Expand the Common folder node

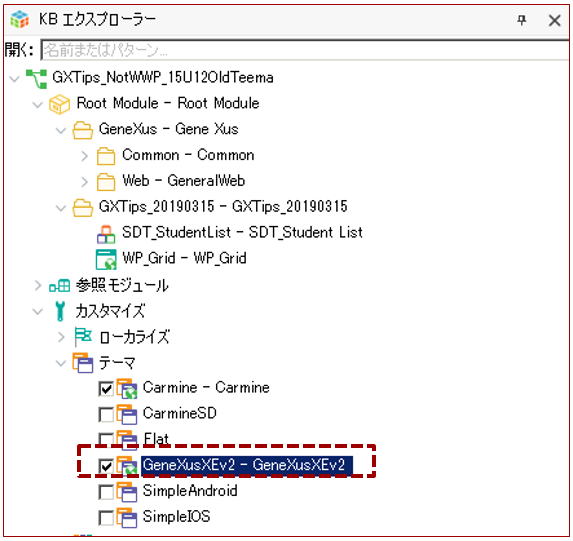click(x=84, y=156)
